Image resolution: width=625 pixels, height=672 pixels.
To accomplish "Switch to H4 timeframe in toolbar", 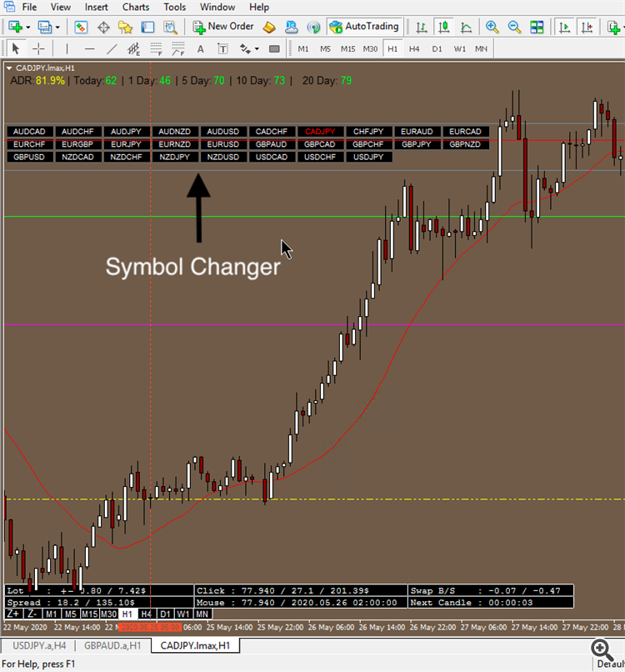I will [414, 49].
